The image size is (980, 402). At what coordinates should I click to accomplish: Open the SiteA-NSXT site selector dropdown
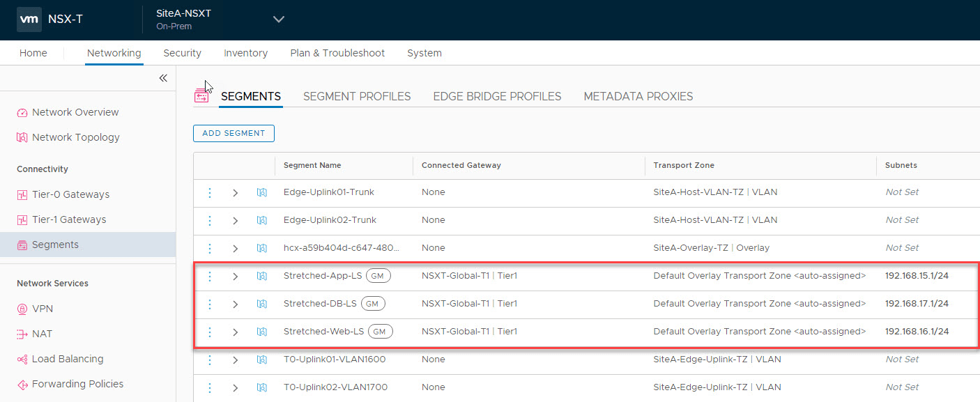pos(278,20)
